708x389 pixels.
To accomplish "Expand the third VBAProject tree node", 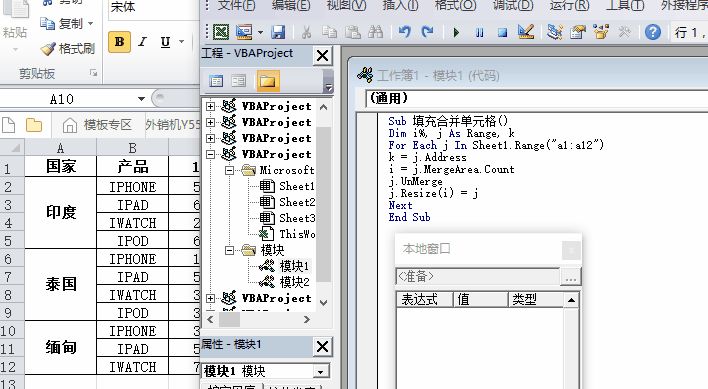I will (x=210, y=138).
